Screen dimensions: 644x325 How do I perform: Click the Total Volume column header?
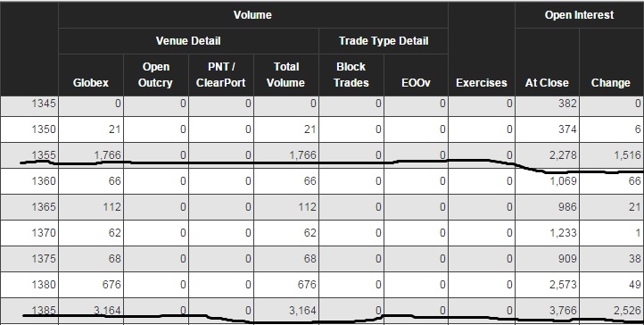coord(285,75)
